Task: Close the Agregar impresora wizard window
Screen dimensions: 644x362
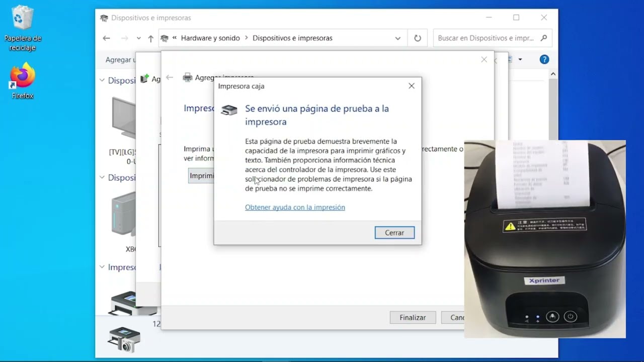Action: tap(484, 59)
